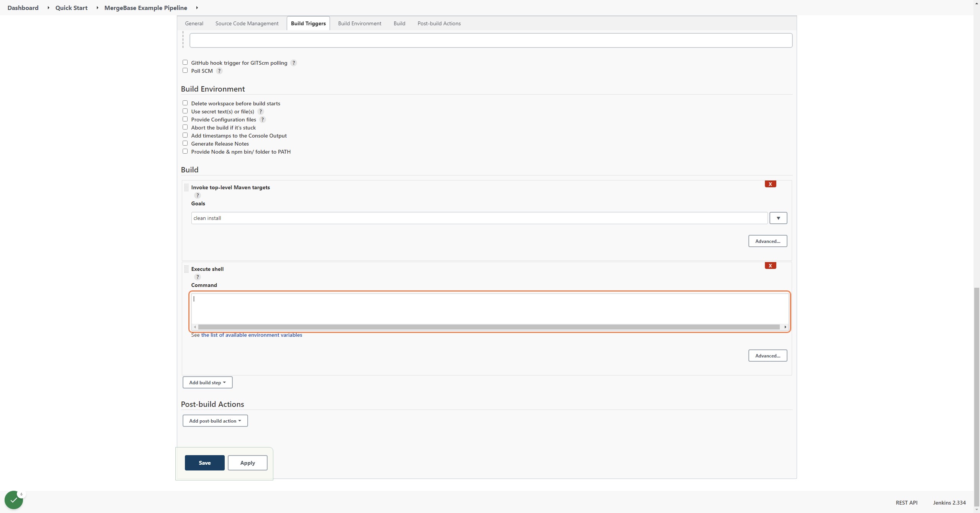
Task: Open Dashboard breadcrumb dropdown arrow
Action: 48,8
